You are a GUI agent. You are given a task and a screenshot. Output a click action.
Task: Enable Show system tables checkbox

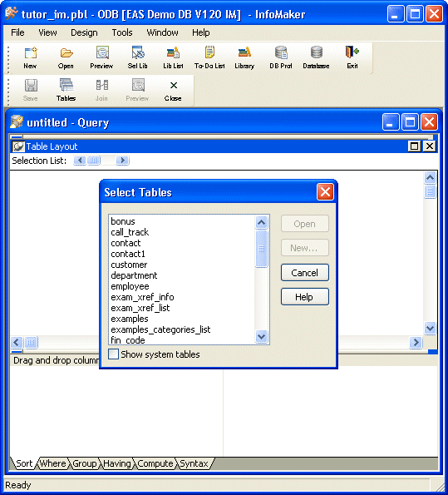(x=113, y=354)
